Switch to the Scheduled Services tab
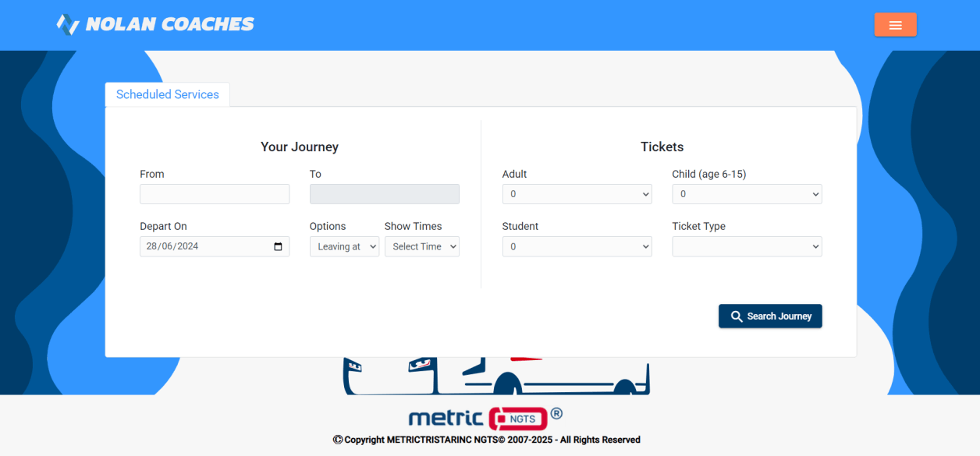 point(167,94)
